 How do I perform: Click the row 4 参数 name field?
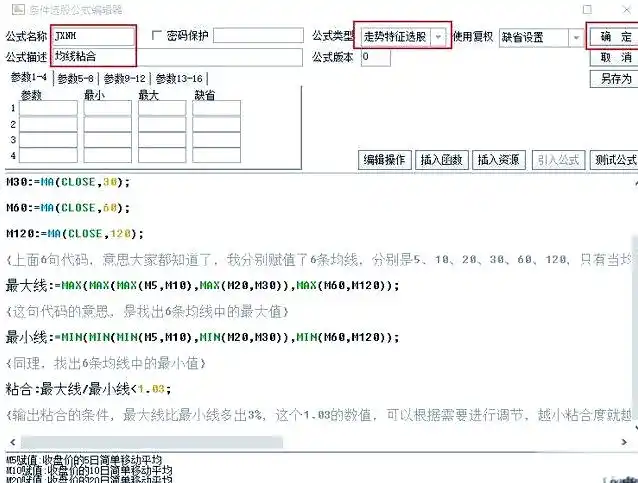(x=48, y=155)
